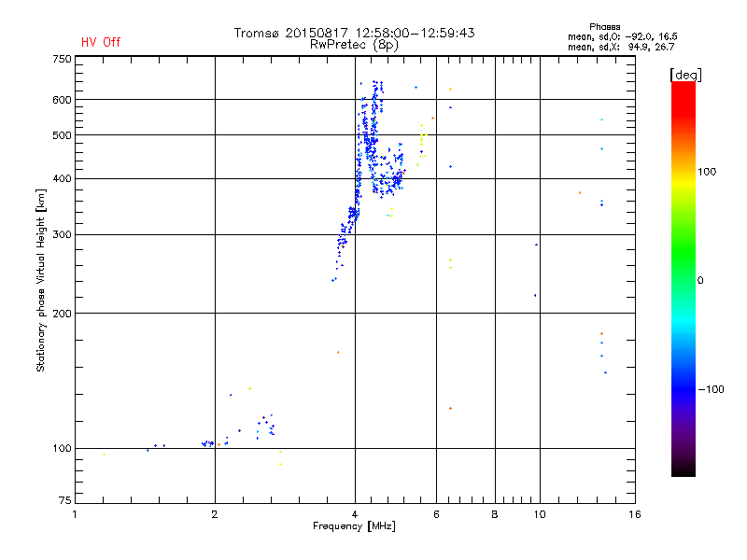Click the 'mean, sd,X: 94.9, 26.7' line
This screenshot has width=747, height=560.
[621, 47]
